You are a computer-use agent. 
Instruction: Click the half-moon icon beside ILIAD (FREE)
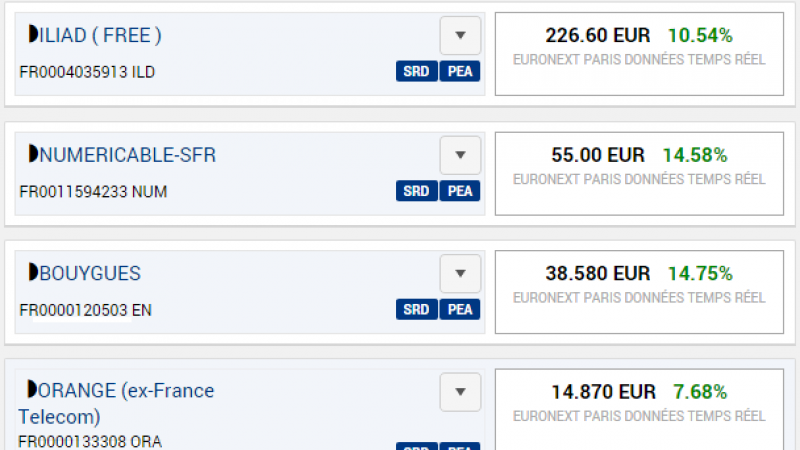[x=33, y=35]
